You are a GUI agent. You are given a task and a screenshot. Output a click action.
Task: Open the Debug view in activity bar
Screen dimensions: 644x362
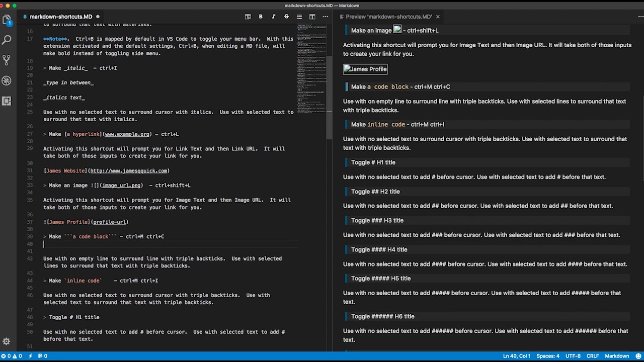point(7,80)
